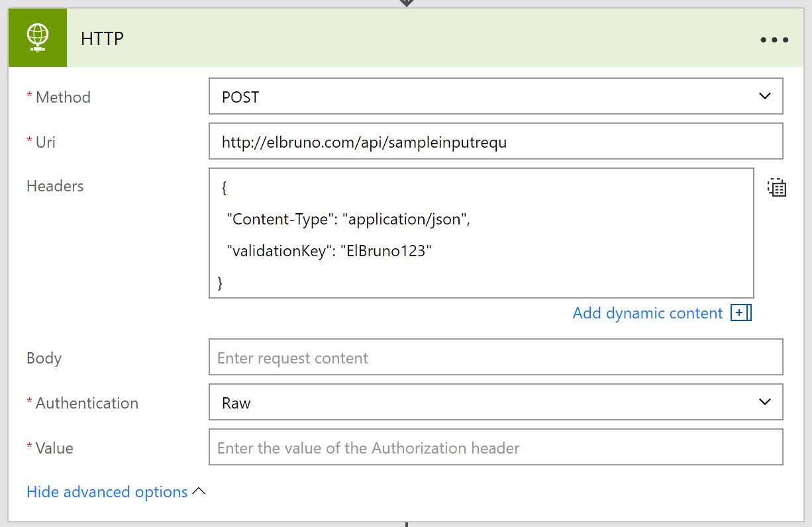Expand the Authentication dropdown showing Raw
812x527 pixels.
(x=495, y=403)
